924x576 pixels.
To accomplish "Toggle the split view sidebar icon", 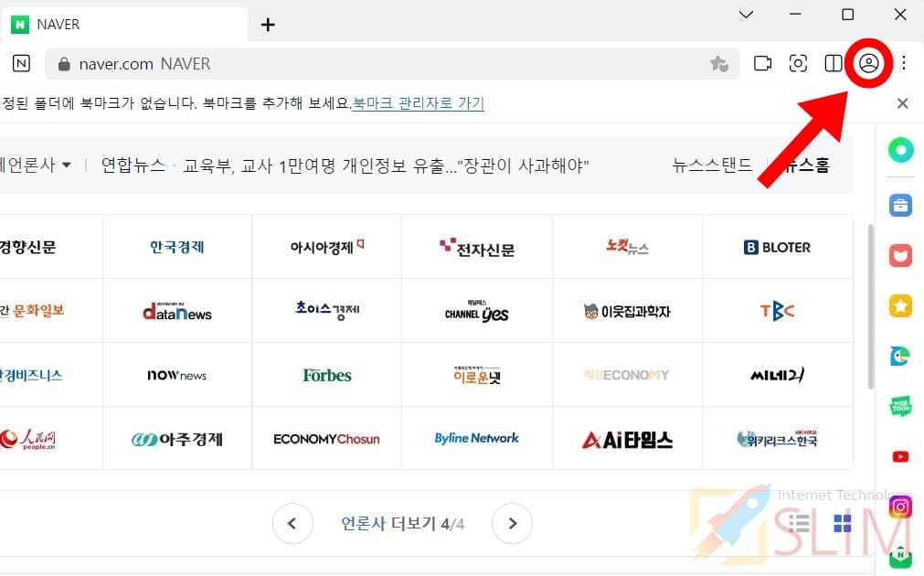I will coord(834,63).
